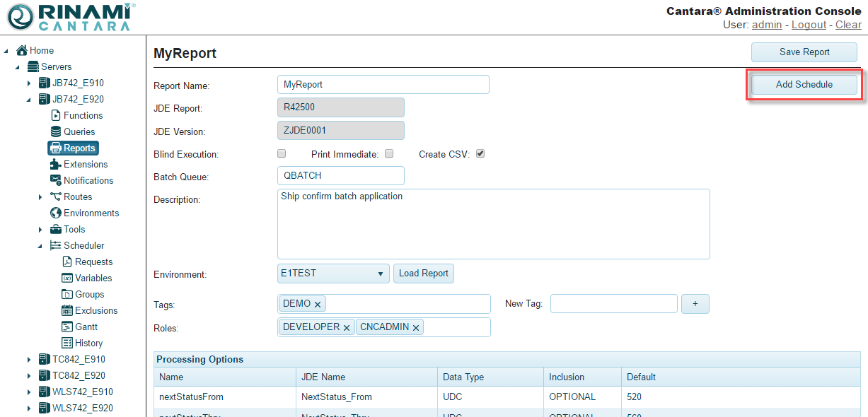Viewport: 868px width, 417px height.
Task: Click the Gantt chart icon
Action: coord(67,327)
